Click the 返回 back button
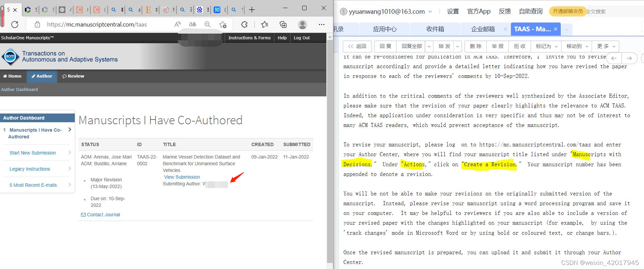 tap(357, 46)
